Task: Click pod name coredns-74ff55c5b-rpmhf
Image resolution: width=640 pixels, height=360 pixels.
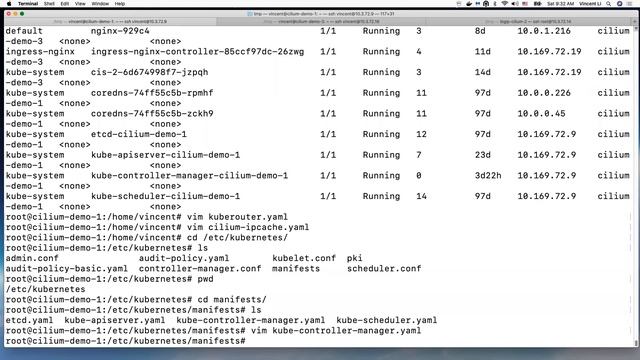Action: (152, 93)
